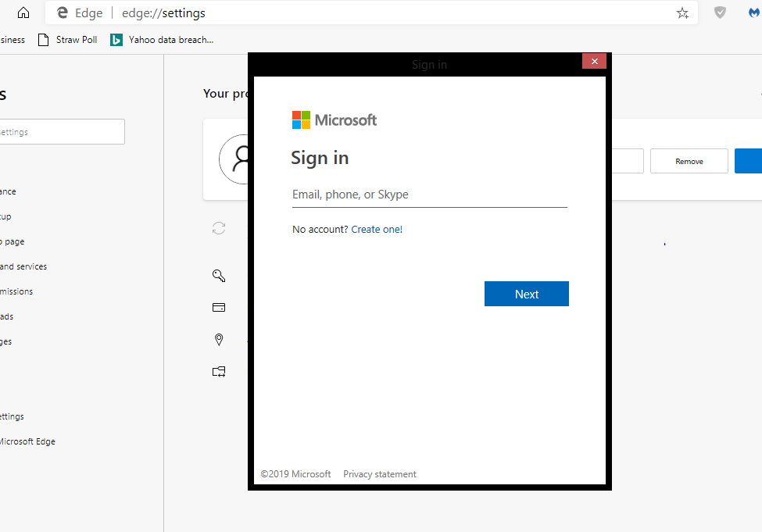Click the Edge logo in the address bar
Image resolution: width=762 pixels, height=532 pixels.
tap(63, 12)
